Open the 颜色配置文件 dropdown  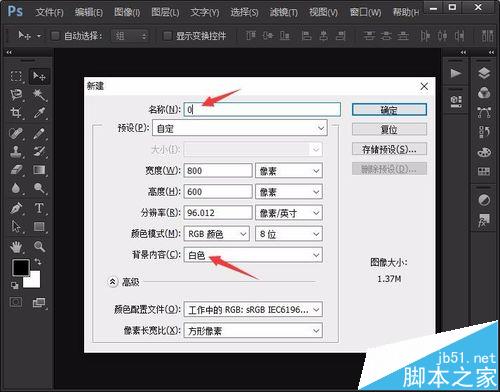click(x=253, y=310)
